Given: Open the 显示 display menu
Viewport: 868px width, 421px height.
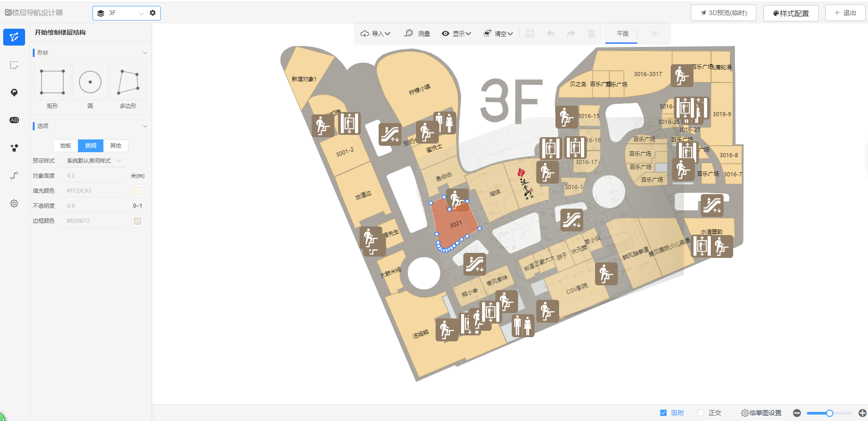Looking at the screenshot, I should (x=456, y=34).
